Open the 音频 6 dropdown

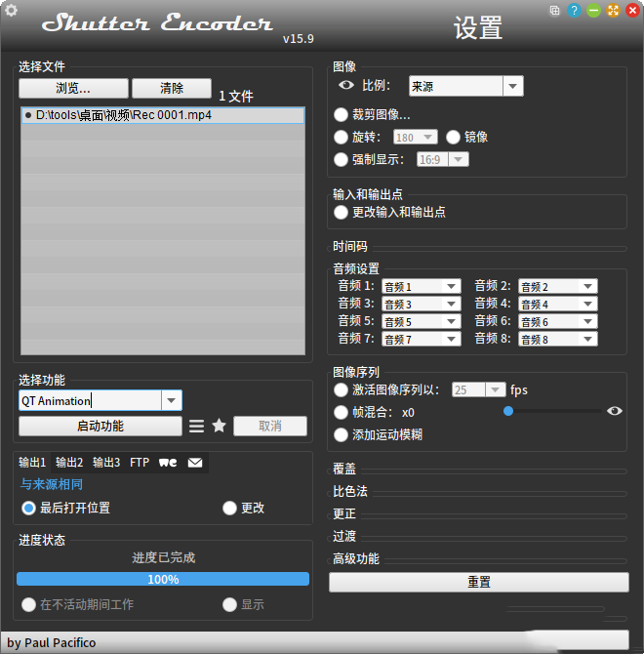coord(558,321)
